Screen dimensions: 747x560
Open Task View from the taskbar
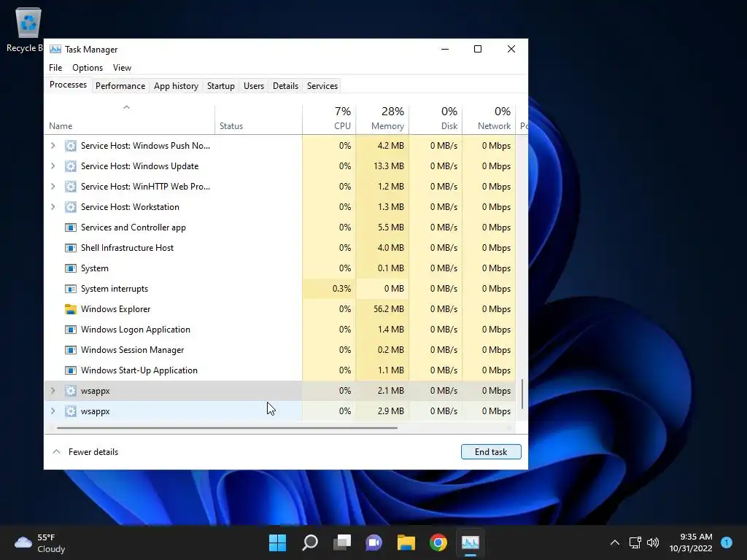point(341,542)
